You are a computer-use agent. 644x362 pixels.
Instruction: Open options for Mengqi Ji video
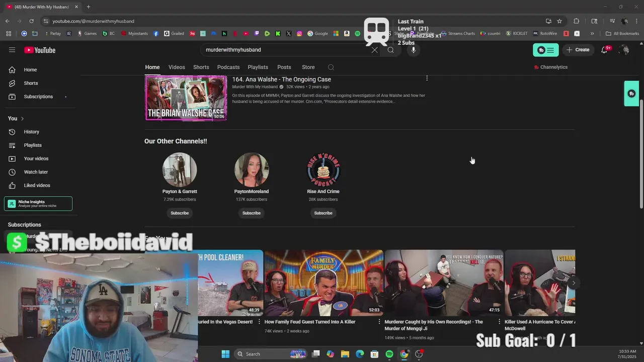coord(500,322)
